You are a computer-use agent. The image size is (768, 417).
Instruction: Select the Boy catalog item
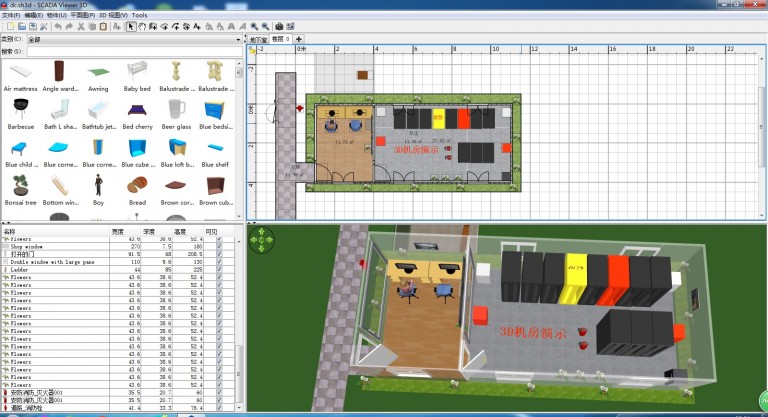pyautogui.click(x=98, y=191)
